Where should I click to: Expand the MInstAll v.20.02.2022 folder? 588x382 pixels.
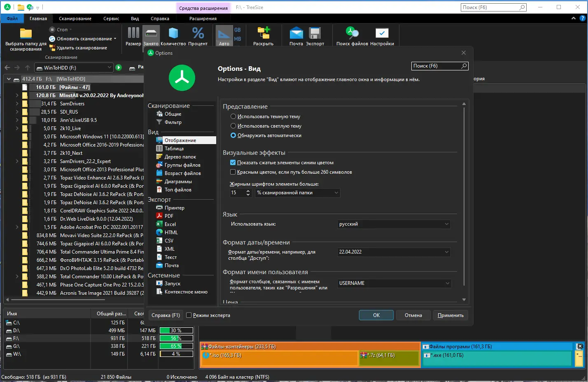(17, 95)
